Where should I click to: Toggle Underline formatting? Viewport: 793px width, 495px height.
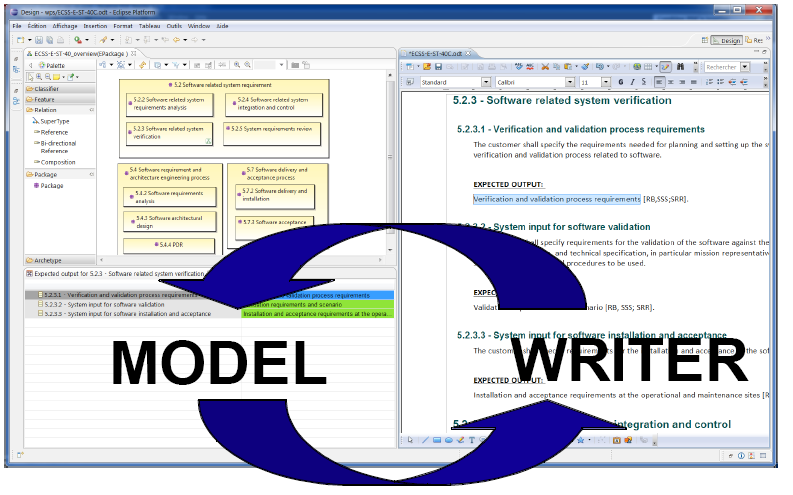point(644,82)
